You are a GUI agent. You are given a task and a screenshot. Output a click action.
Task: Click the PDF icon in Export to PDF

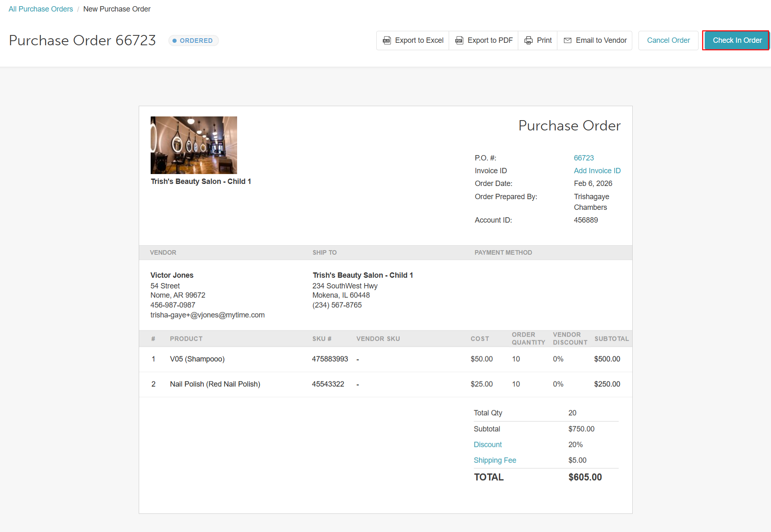coord(459,40)
